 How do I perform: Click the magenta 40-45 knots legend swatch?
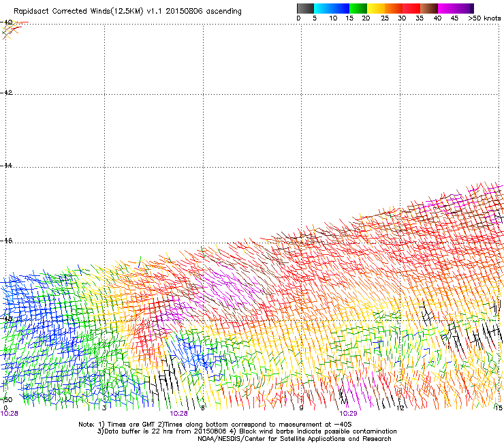tap(447, 8)
